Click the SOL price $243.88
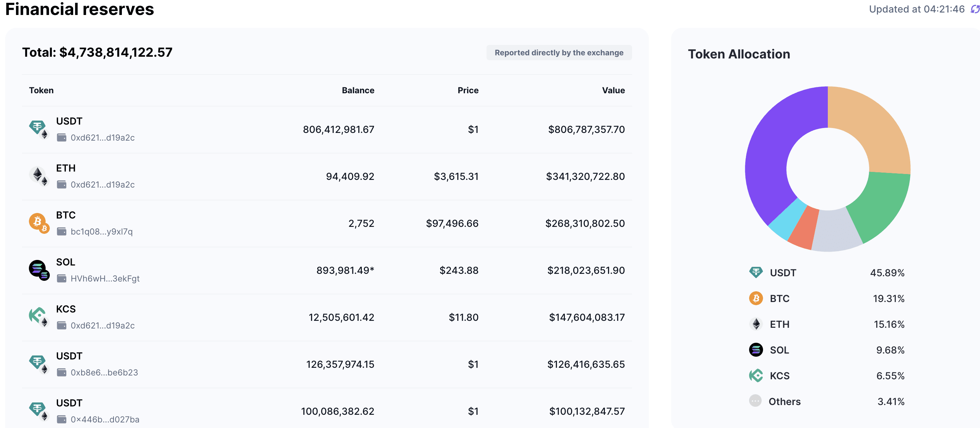Screen dimensions: 980x428 459,270
